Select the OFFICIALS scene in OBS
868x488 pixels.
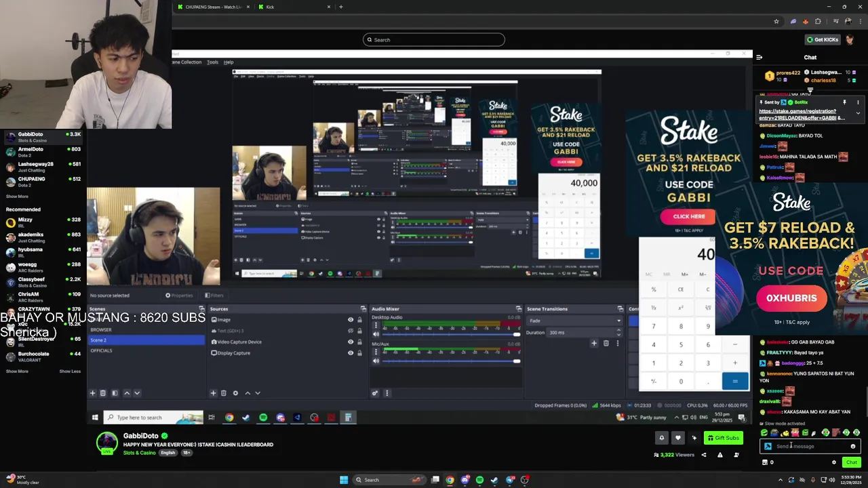[x=146, y=350]
